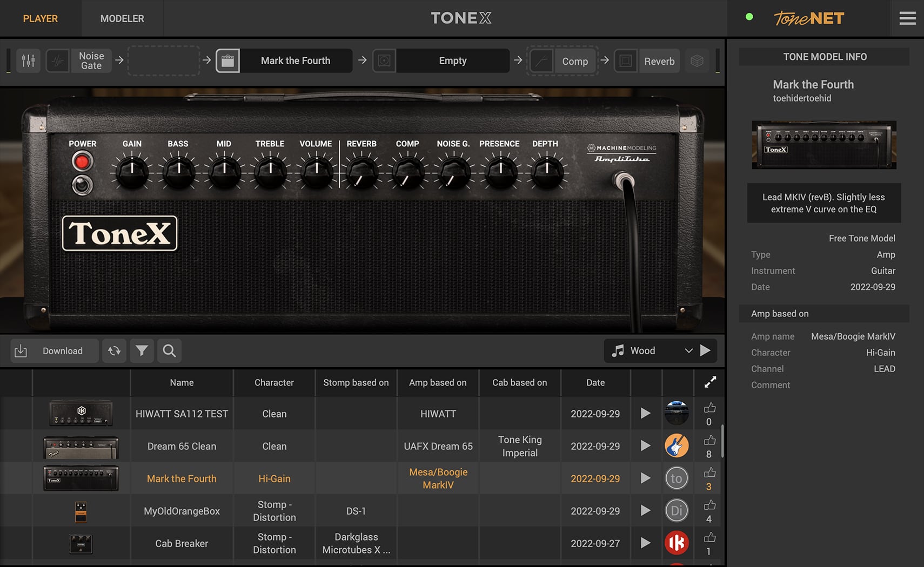This screenshot has width=924, height=567.
Task: Open the hamburger main menu
Action: click(x=907, y=18)
